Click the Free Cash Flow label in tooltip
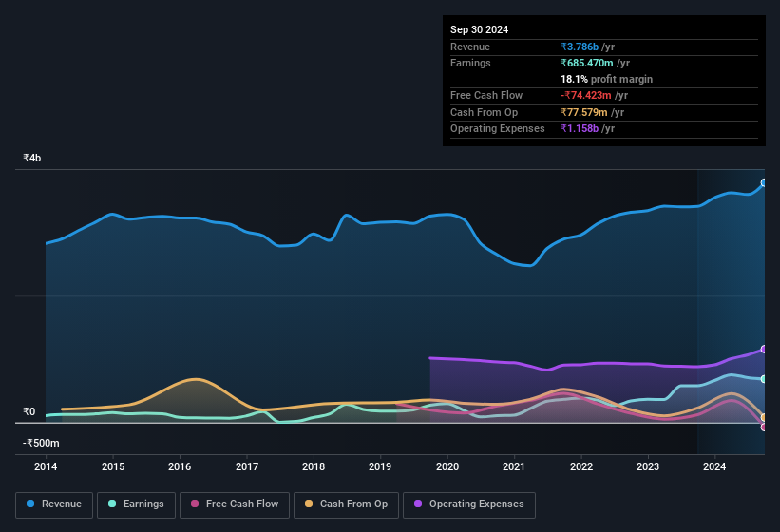The image size is (780, 532). point(486,95)
